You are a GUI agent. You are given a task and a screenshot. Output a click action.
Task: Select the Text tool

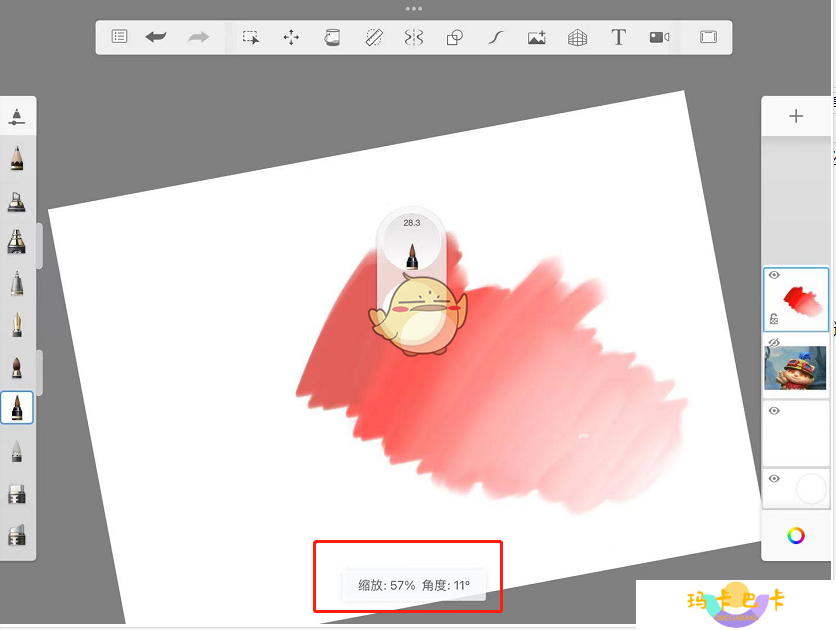pyautogui.click(x=618, y=37)
